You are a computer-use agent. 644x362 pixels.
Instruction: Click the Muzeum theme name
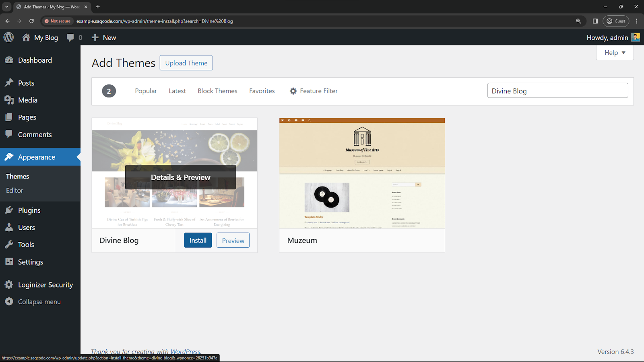(x=302, y=240)
